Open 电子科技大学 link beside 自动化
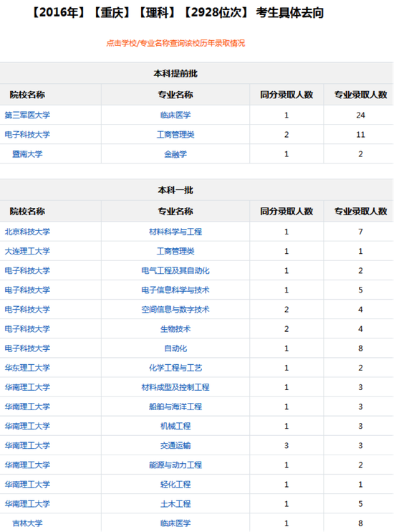 [x=27, y=348]
